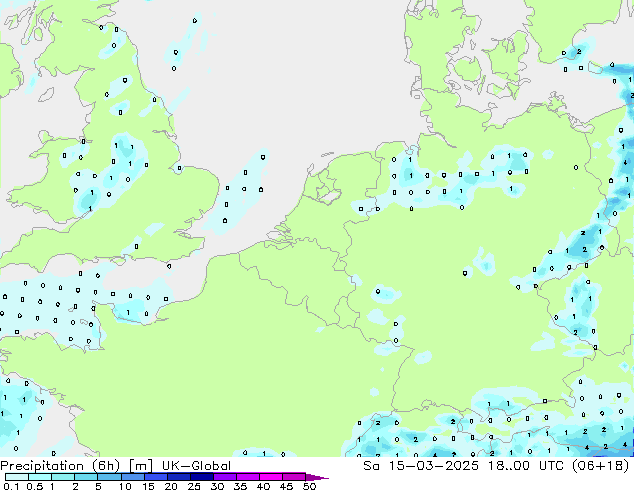The image size is (634, 490).
Task: Click the "35" legend value label
Action: 240,486
